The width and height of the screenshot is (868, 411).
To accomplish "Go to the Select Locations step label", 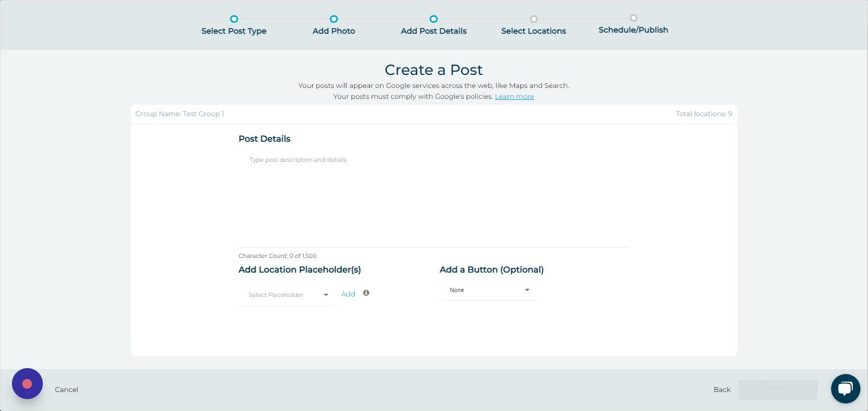I will [533, 31].
